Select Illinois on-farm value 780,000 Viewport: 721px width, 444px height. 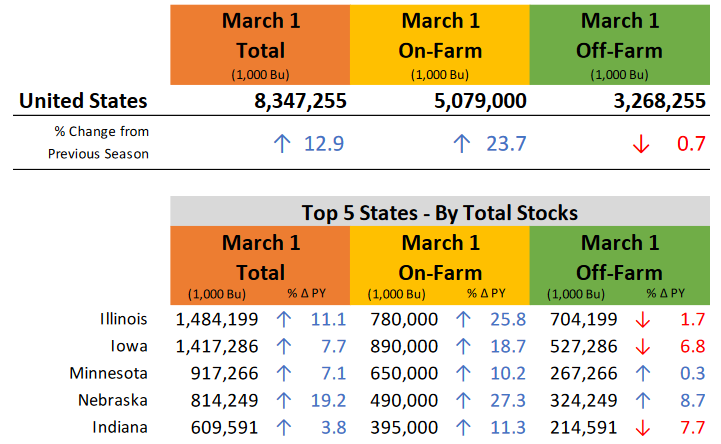[x=404, y=319]
